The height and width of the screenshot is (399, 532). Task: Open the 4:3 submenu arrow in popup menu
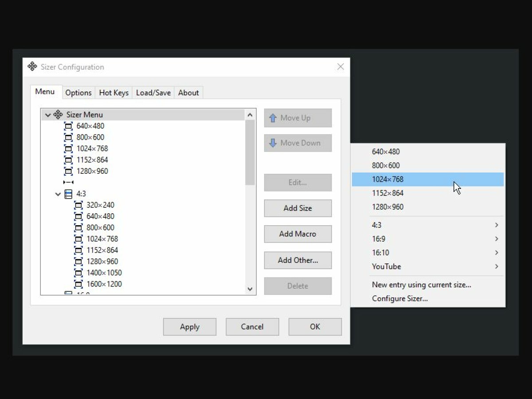[x=497, y=225]
